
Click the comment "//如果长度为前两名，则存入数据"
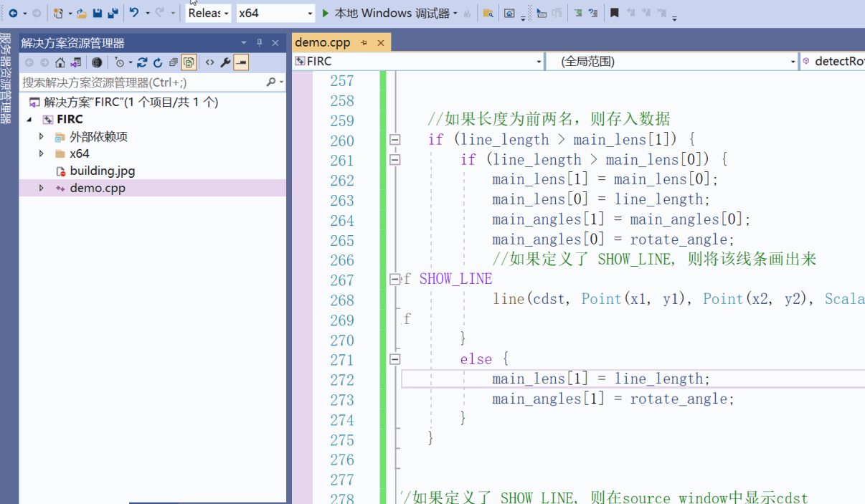point(549,119)
